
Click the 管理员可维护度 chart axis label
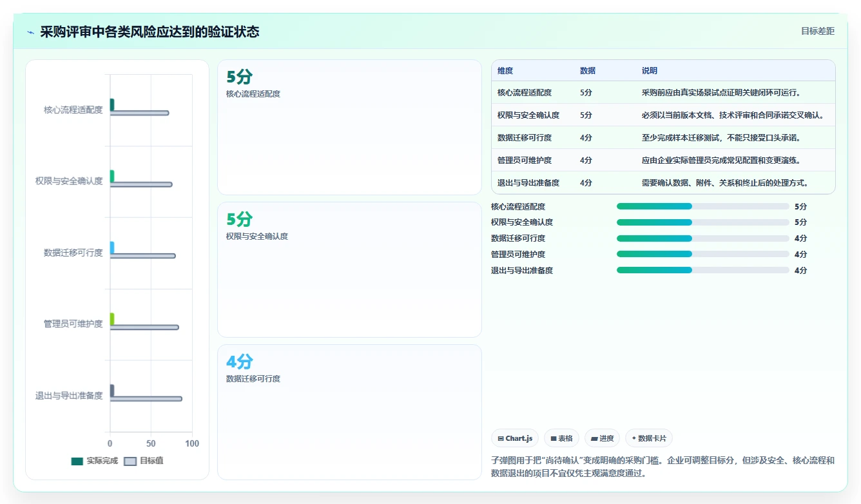pyautogui.click(x=73, y=324)
